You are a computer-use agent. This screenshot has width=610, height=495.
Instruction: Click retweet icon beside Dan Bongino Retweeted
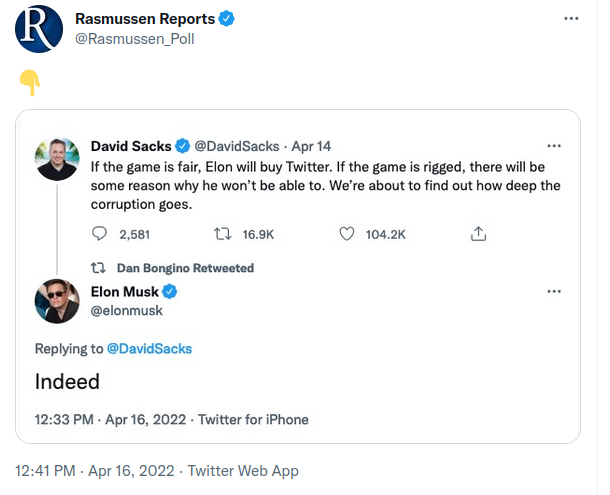click(x=98, y=268)
